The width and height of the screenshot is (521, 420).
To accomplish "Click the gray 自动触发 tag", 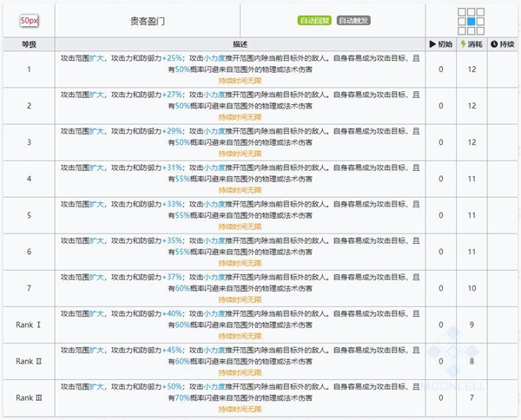I will click(x=353, y=21).
